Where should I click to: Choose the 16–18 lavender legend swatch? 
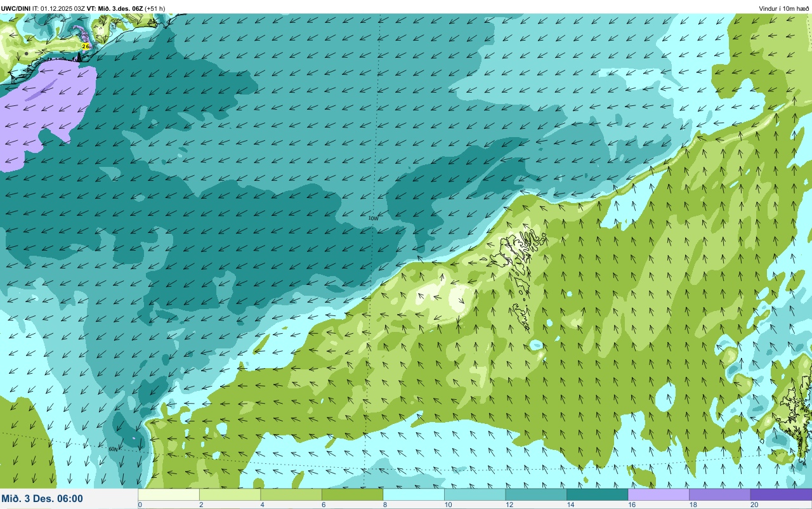[x=658, y=494]
